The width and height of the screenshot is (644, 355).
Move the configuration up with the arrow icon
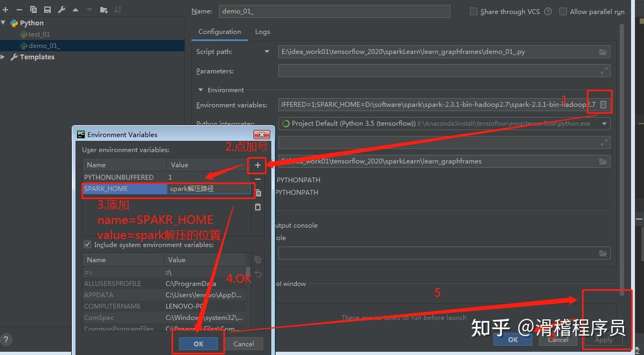pos(76,9)
